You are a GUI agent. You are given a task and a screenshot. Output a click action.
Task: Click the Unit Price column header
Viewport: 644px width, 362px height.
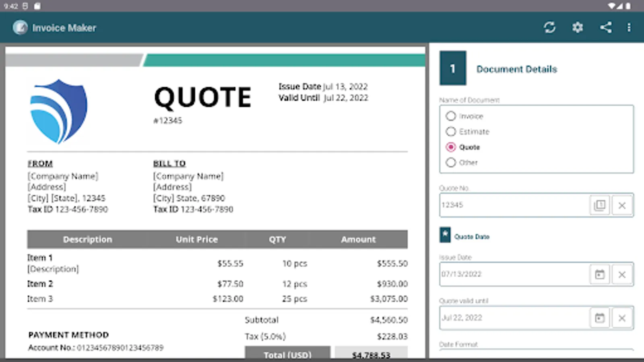(x=197, y=240)
